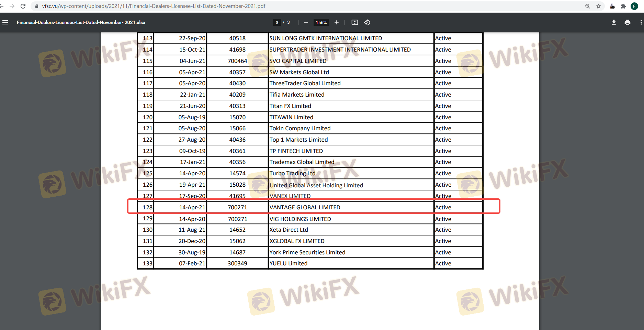Click the page number input field
Viewport: 644px width, 330px height.
(277, 22)
